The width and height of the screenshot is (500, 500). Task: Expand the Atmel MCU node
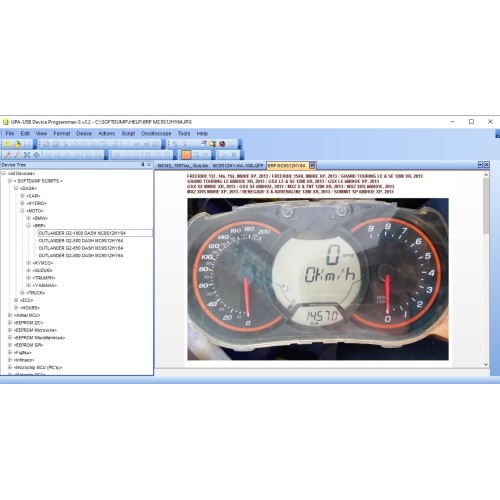coord(10,315)
